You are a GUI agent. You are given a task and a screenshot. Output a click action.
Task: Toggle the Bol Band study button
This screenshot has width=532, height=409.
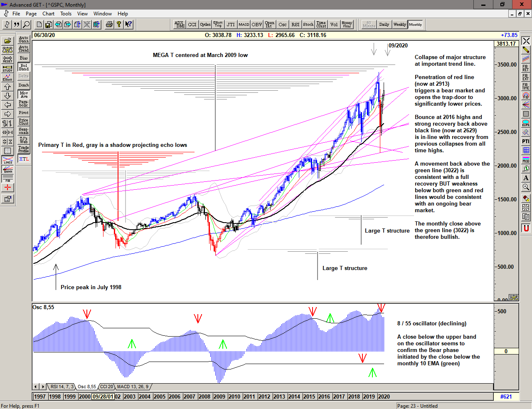click(24, 67)
